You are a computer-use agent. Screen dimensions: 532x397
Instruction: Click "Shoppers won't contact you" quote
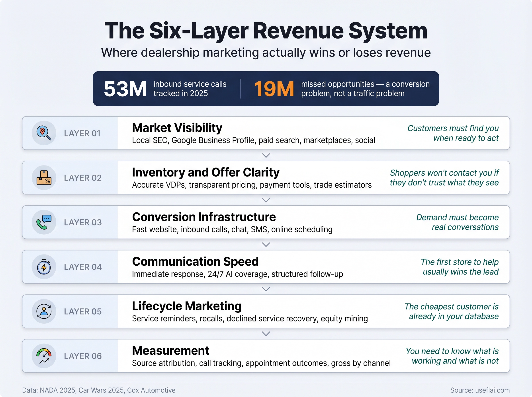pos(444,178)
